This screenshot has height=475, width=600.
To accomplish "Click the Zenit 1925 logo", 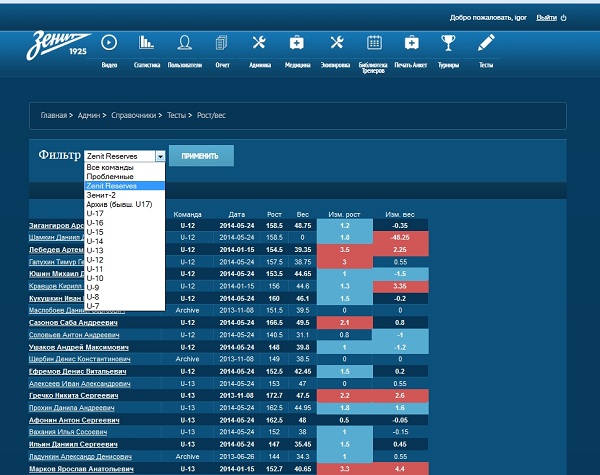I will tap(58, 45).
